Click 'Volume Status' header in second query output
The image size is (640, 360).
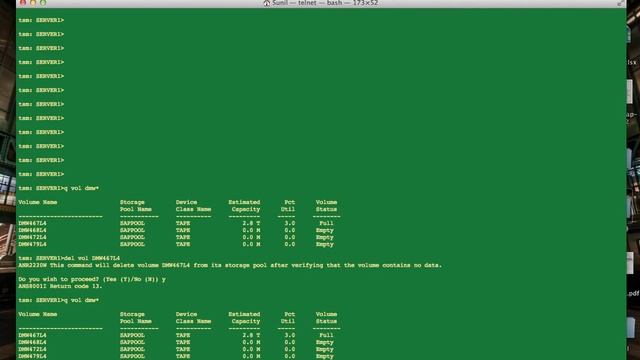coord(326,318)
